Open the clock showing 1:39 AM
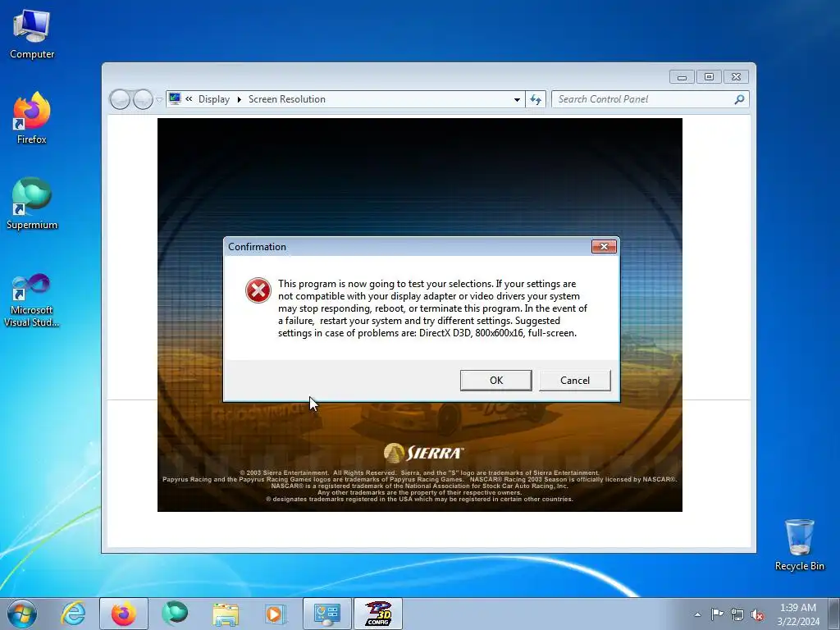This screenshot has width=840, height=630. 798,614
